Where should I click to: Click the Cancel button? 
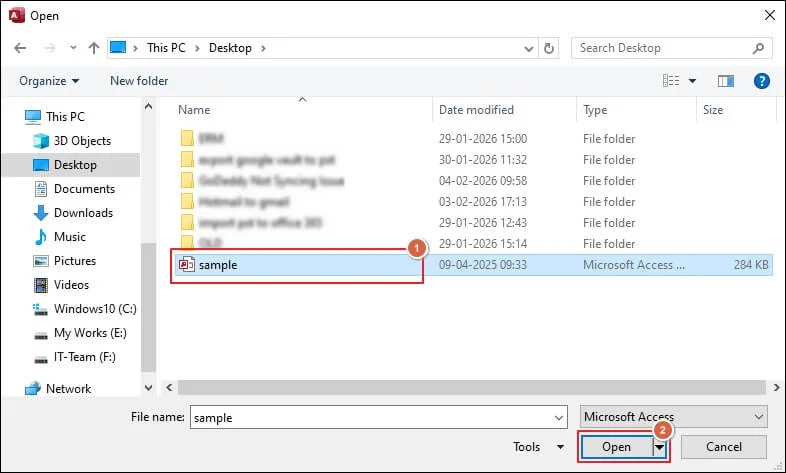[x=723, y=447]
